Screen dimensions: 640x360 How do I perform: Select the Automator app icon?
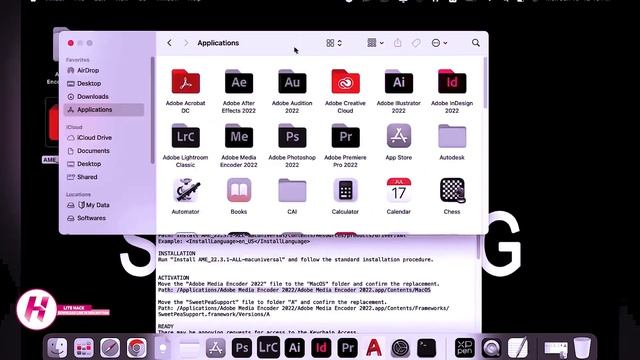pos(185,190)
